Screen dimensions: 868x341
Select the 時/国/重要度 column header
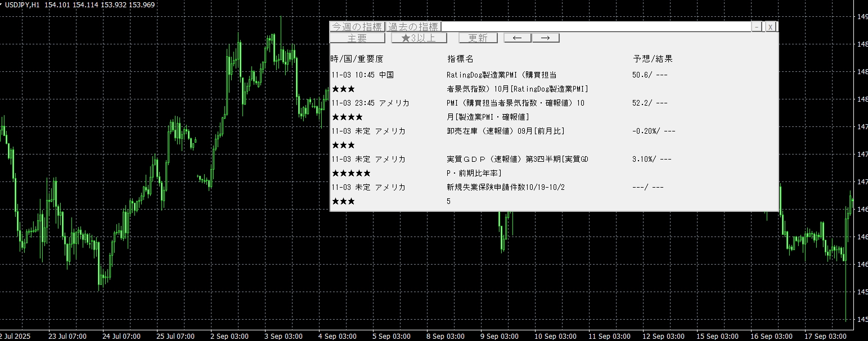pos(357,58)
